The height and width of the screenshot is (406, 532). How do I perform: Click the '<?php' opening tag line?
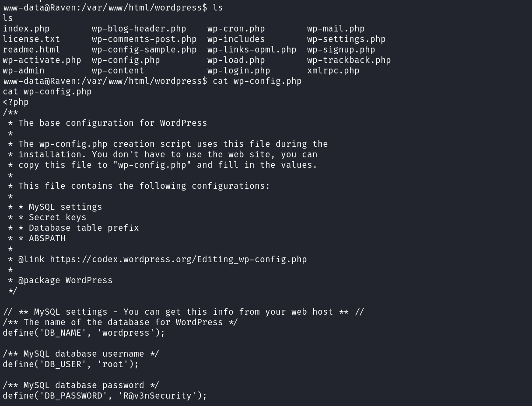tap(16, 102)
